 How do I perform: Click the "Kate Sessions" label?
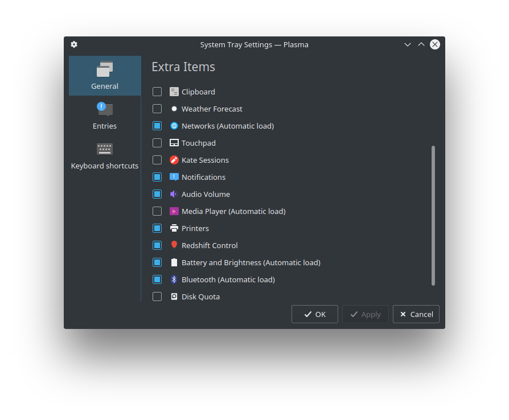coord(205,160)
